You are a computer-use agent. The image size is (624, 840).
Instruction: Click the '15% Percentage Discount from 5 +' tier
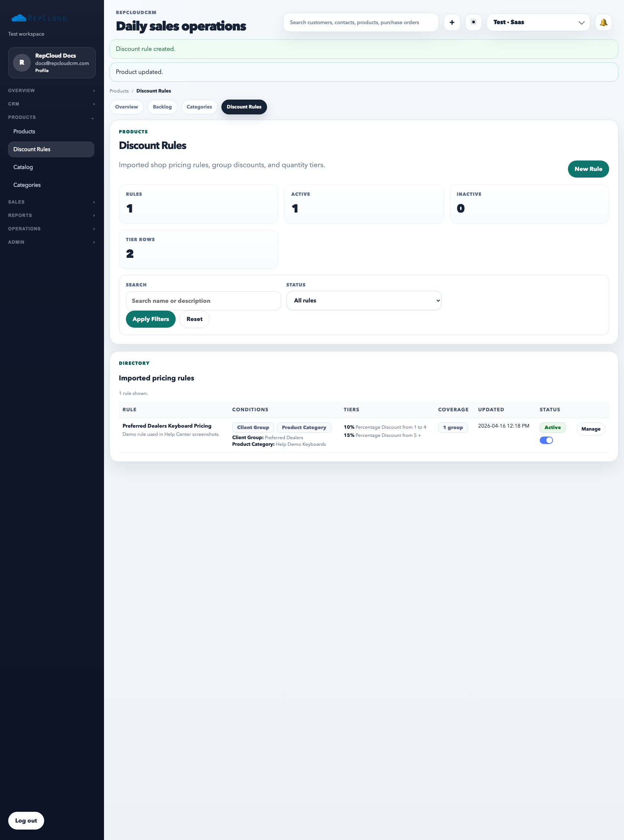tap(382, 435)
